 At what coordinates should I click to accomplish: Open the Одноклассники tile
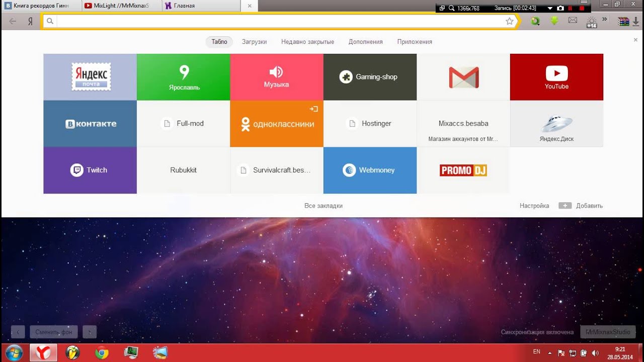(277, 124)
